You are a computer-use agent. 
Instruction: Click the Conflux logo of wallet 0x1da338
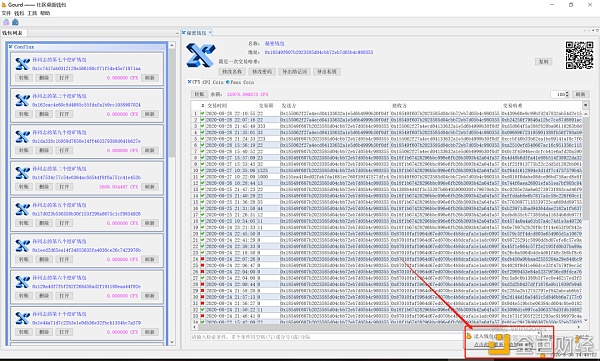click(22, 137)
